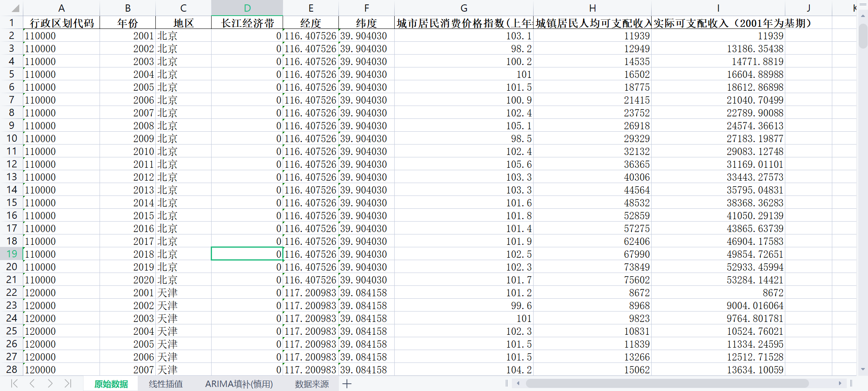Select year cell 2001 for 天津

pos(128,293)
